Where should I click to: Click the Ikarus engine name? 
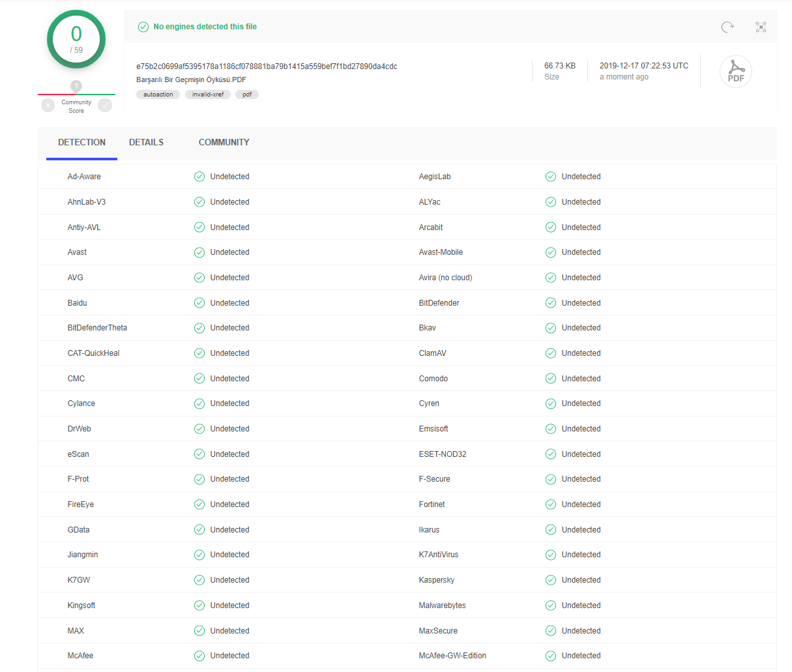tap(429, 530)
